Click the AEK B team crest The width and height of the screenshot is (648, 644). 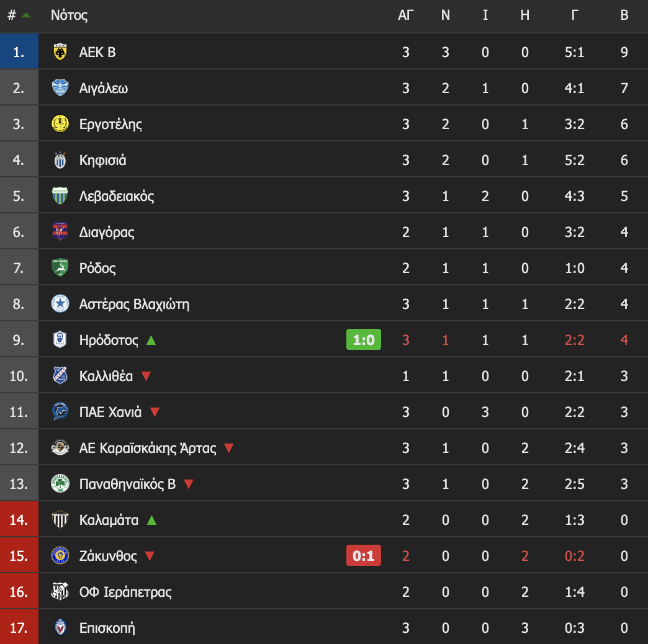click(x=60, y=52)
